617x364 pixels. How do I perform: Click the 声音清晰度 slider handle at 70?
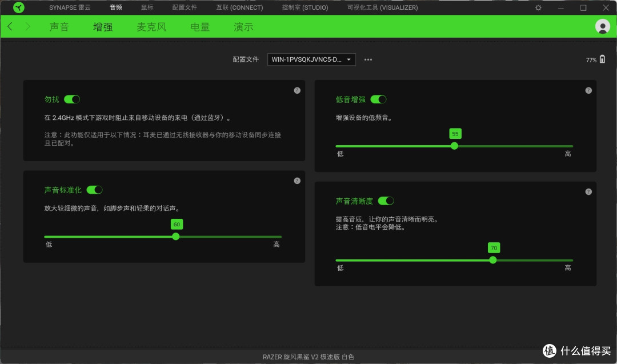coord(493,260)
